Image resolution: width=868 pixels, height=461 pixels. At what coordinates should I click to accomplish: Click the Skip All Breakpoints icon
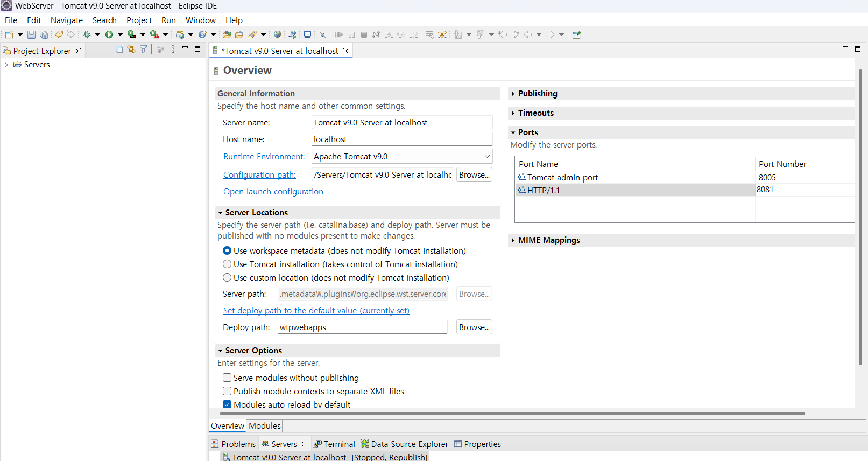323,34
